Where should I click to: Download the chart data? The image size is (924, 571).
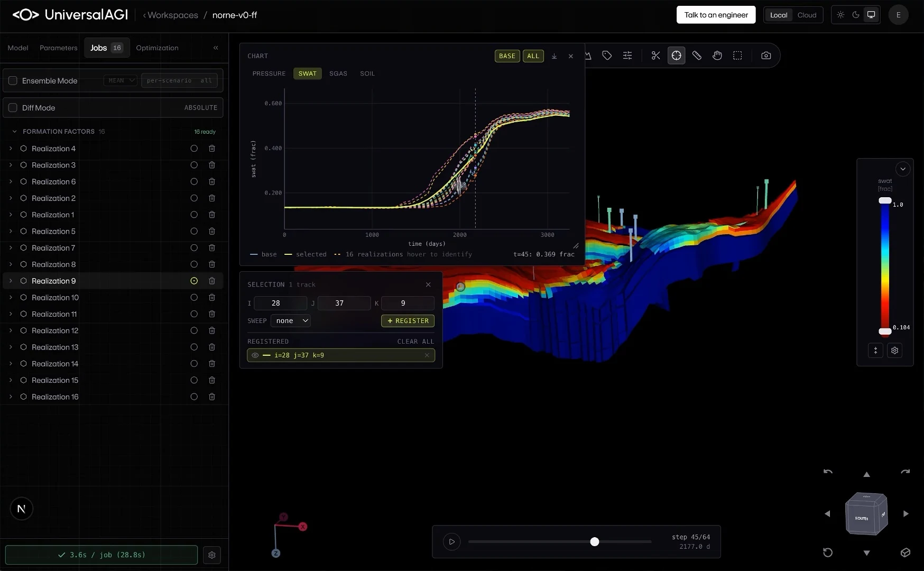(554, 56)
